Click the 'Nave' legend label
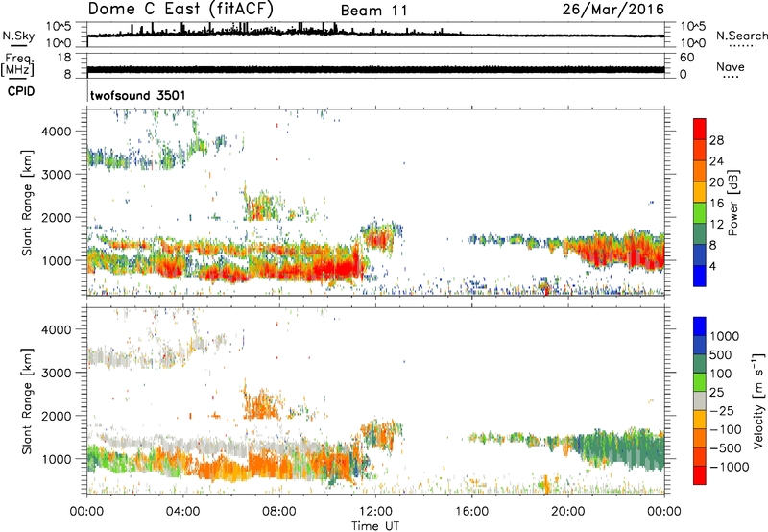This screenshot has height=532, width=768. [x=731, y=66]
